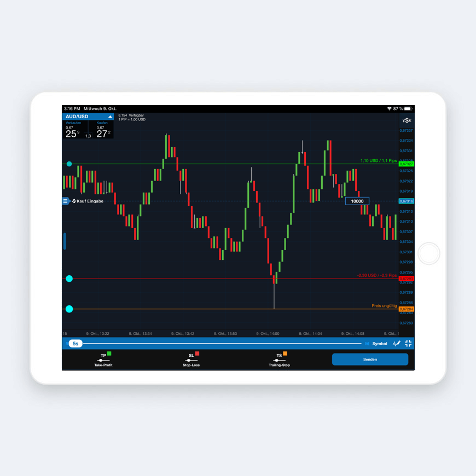Toggle the TP Take-Profit switch
Image resolution: width=476 pixels, height=476 pixels.
click(103, 360)
